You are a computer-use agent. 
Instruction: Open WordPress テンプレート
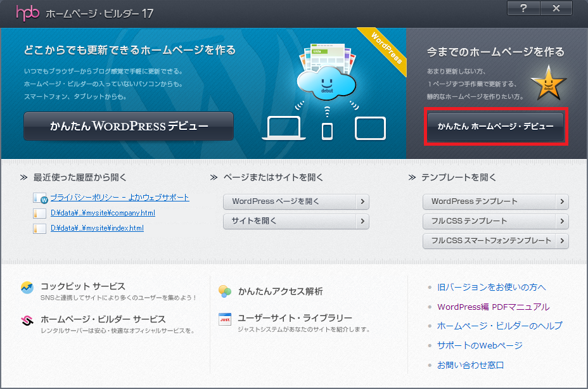[495, 201]
